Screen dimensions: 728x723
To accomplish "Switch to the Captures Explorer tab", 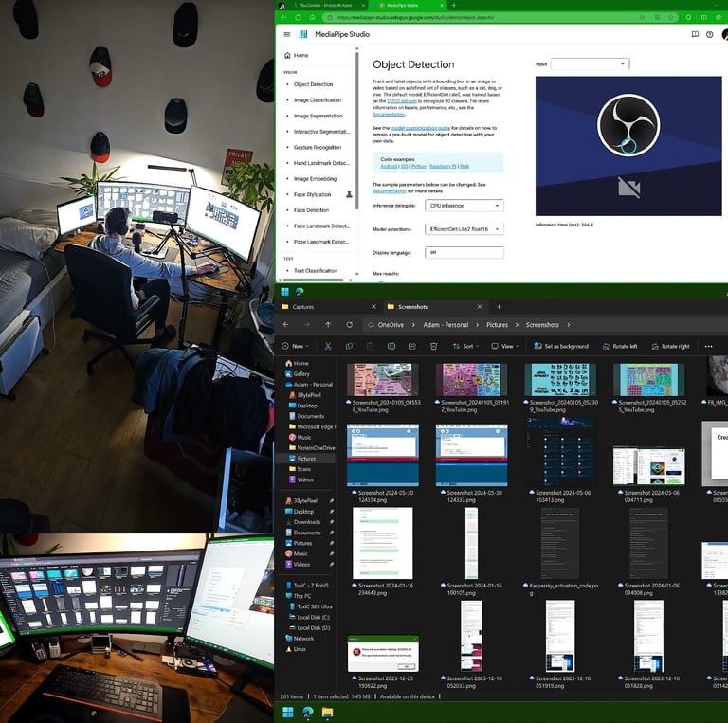I will pos(327,307).
